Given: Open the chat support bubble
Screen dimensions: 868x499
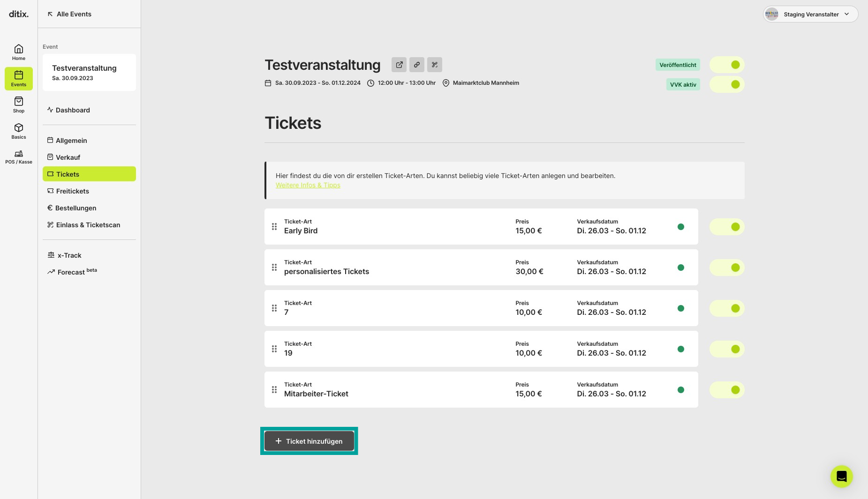Looking at the screenshot, I should [x=841, y=476].
